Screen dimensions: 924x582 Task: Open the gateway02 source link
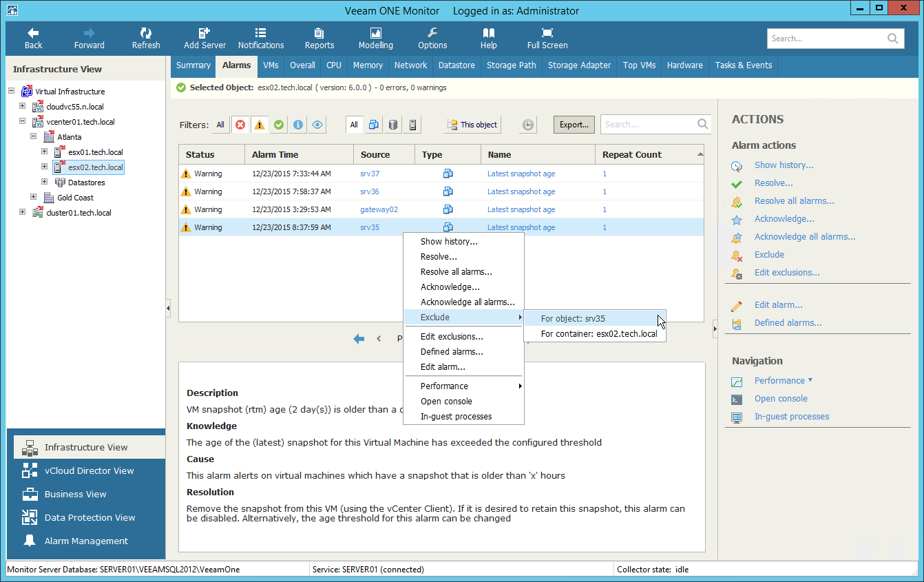[x=379, y=209]
